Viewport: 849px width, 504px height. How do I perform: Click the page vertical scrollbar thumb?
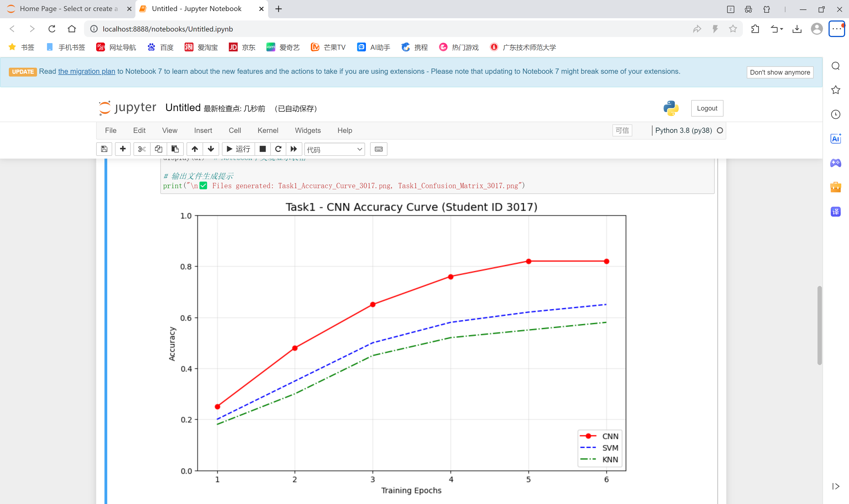(x=819, y=325)
